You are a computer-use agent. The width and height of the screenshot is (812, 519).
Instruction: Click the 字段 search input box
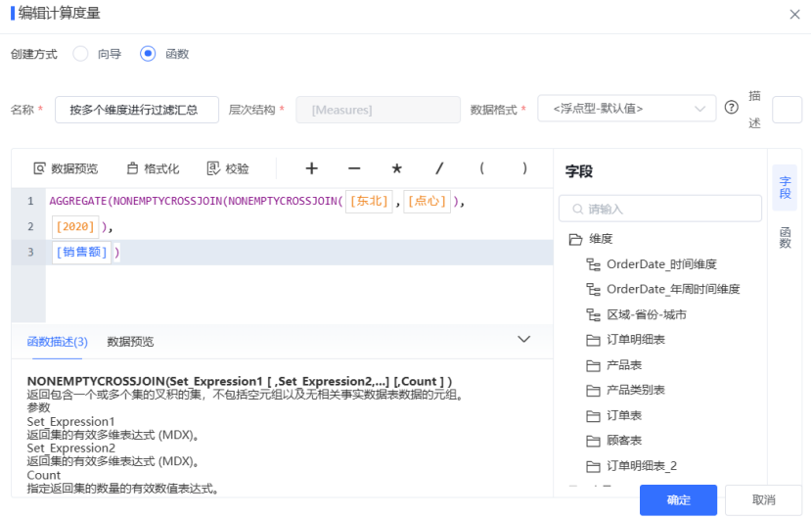(659, 209)
